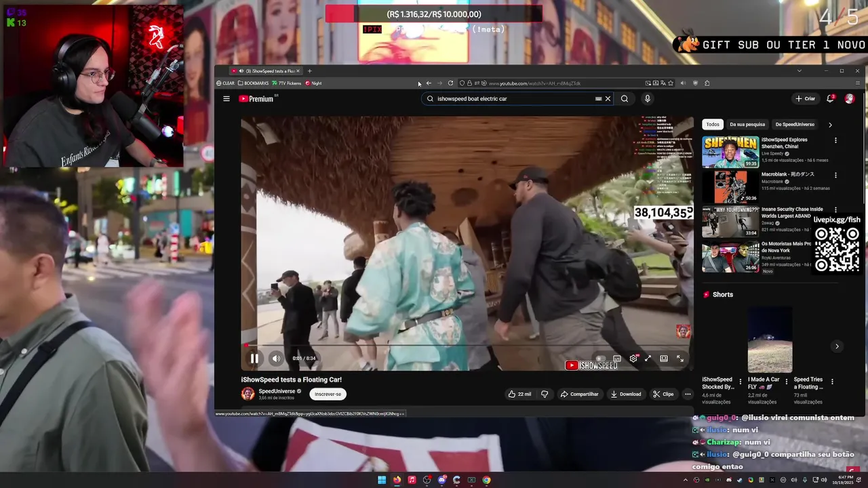Open a new browser tab
868x488 pixels.
(309, 71)
